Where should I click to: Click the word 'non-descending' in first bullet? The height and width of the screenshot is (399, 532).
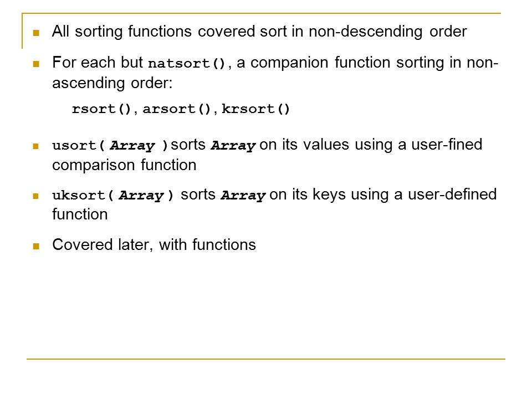(x=366, y=32)
